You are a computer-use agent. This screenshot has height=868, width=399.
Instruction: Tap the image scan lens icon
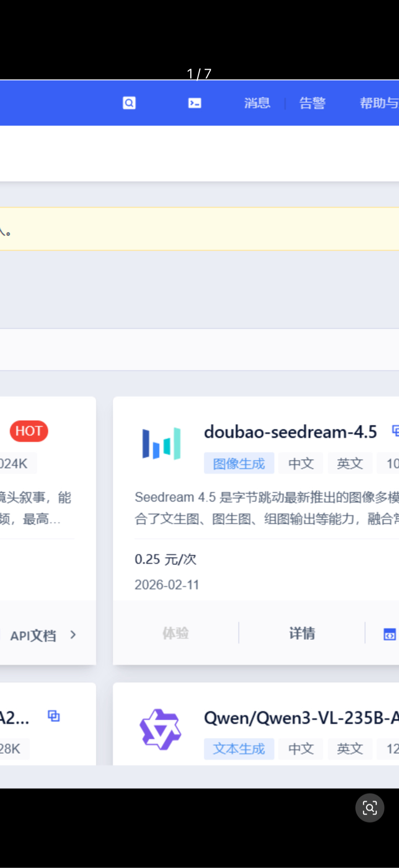(370, 808)
